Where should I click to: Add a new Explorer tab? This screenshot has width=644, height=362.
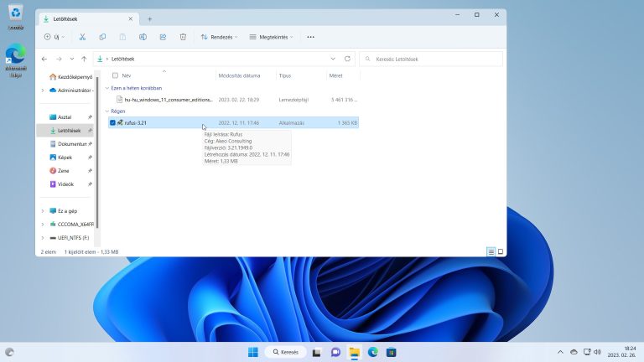tap(149, 19)
